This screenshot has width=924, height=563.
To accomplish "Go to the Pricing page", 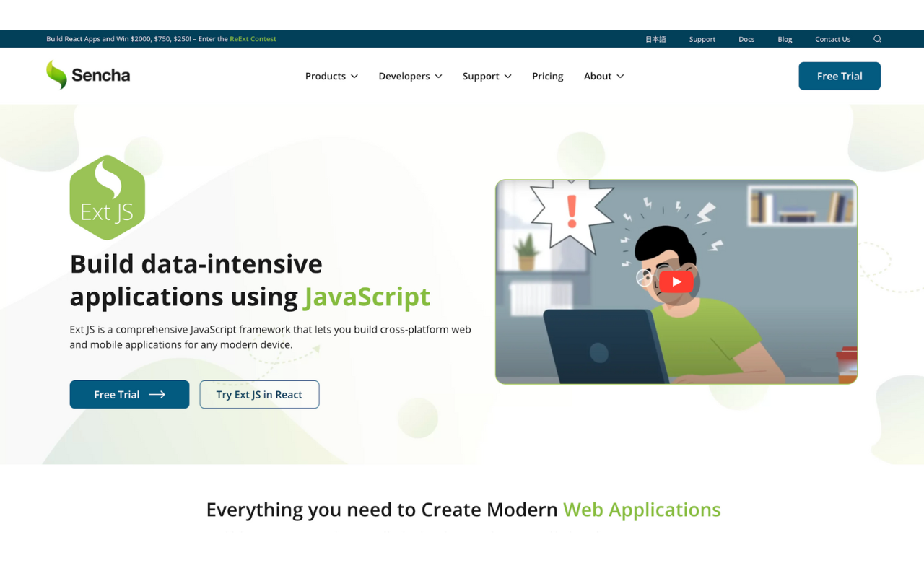I will tap(548, 76).
